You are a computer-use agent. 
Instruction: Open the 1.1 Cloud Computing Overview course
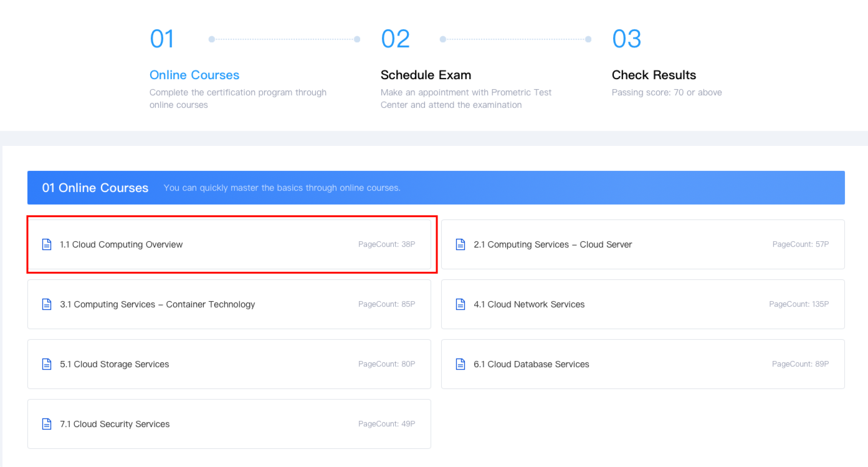point(122,244)
